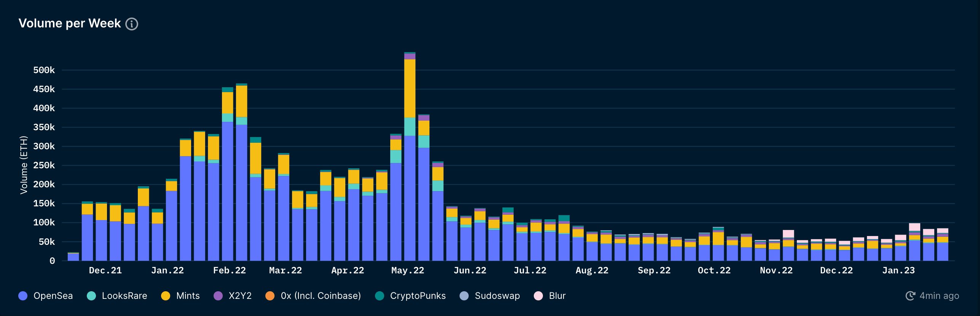Click the refresh clock icon
Screen dimensions: 980x316
pyautogui.click(x=910, y=296)
